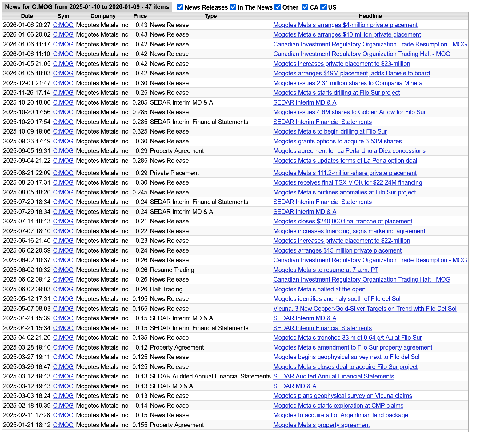The image size is (504, 432).
Task: Open 'Mogotes to acquire all of Argentinian land package'
Action: point(341,415)
